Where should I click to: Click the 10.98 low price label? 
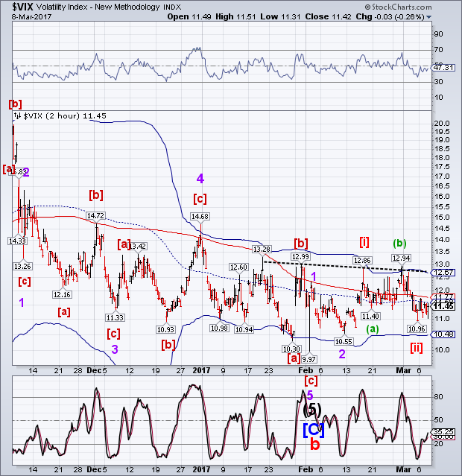point(219,329)
